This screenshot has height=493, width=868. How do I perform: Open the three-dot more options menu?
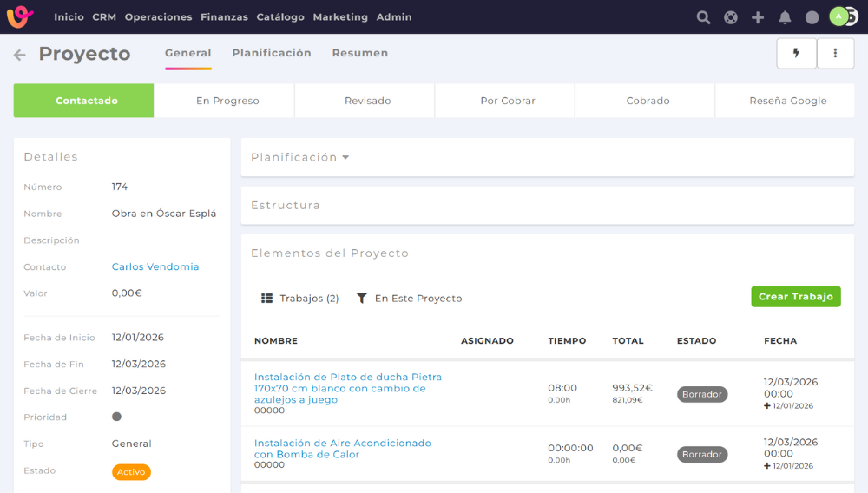click(x=835, y=53)
